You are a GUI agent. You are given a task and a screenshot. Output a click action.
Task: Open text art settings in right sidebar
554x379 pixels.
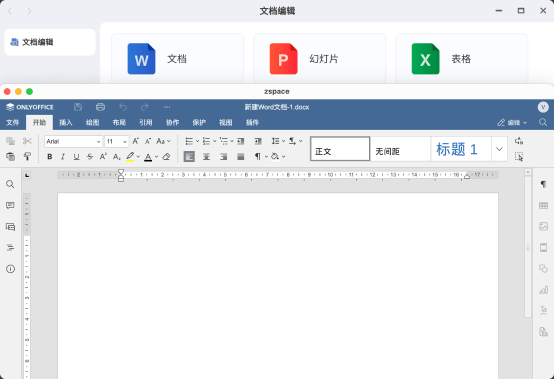(x=543, y=311)
